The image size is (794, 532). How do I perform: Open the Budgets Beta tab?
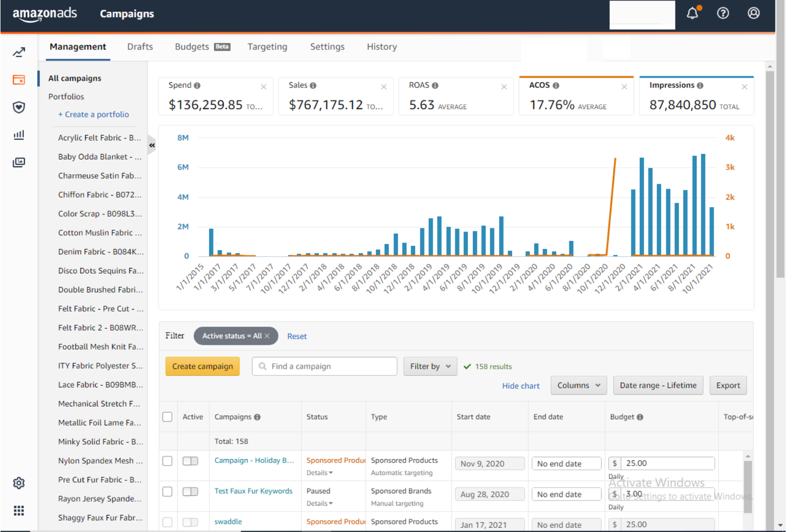tap(202, 47)
